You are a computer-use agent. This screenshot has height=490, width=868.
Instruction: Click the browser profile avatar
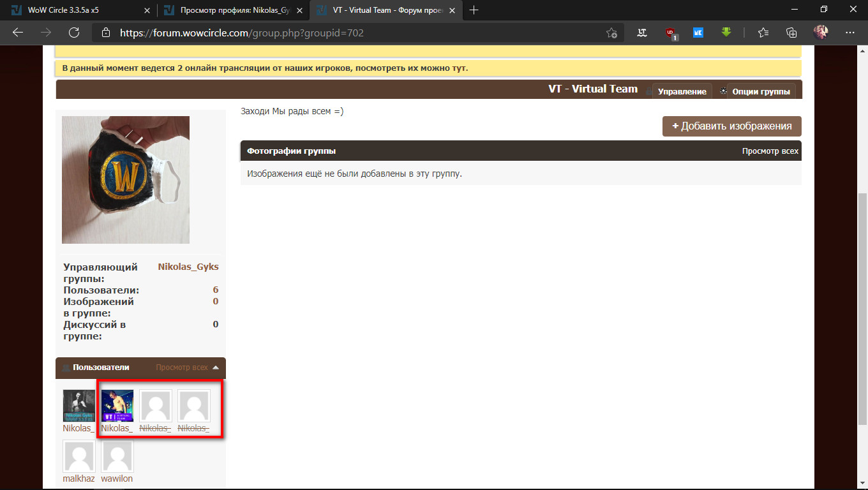821,33
